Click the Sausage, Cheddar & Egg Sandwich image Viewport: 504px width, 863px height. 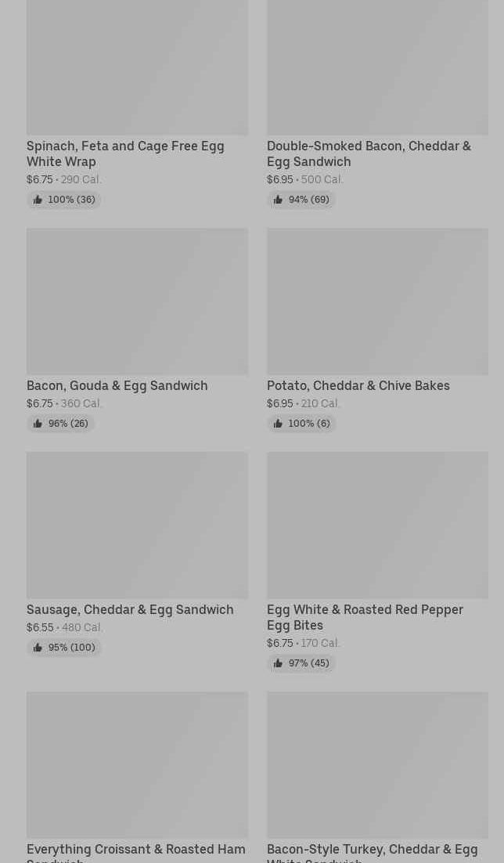click(137, 525)
